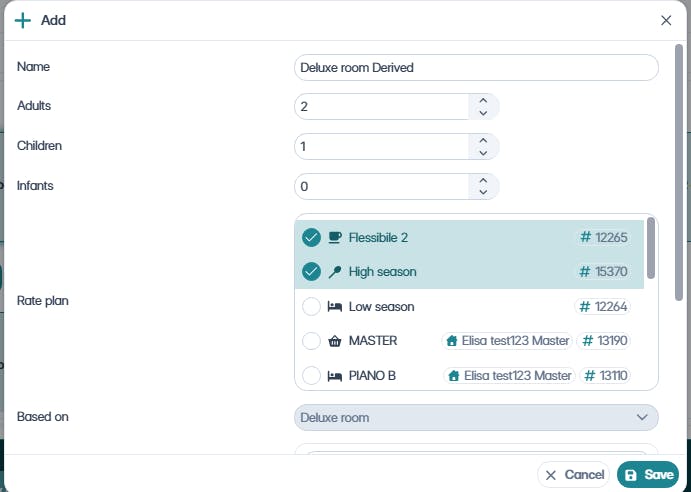Click the hash tag 12265 badge
691x492 pixels.
coord(604,238)
